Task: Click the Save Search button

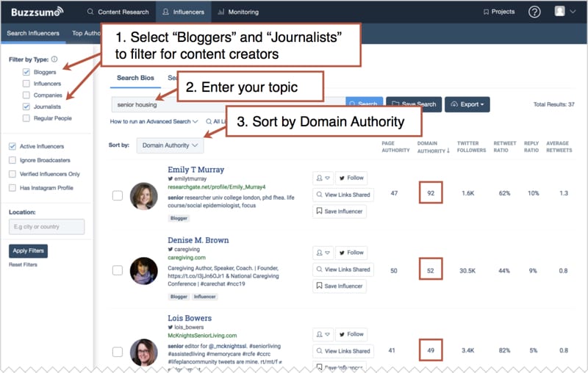Action: coord(414,104)
